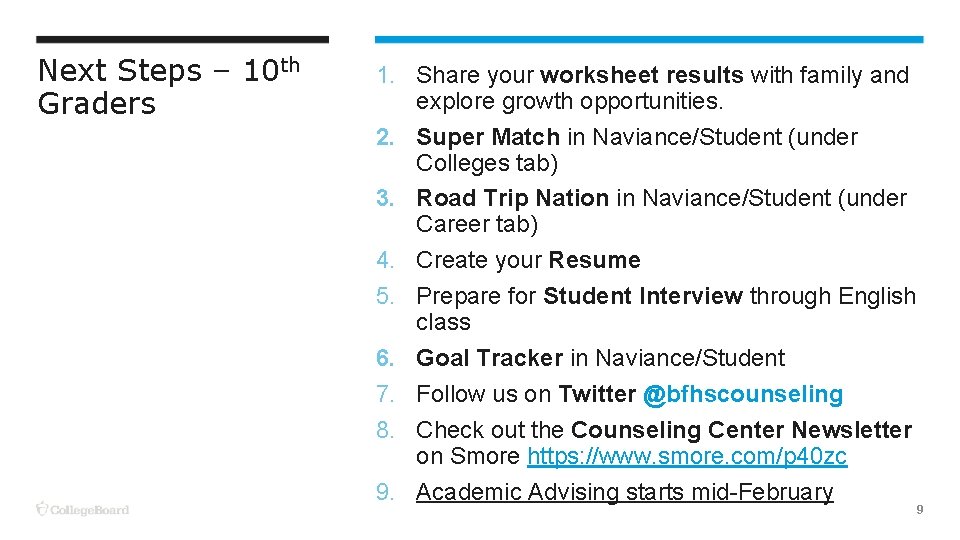The width and height of the screenshot is (960, 540).
Task: Select the slide title 'Next Steps – 10th Graders'
Action: pyautogui.click(x=169, y=86)
